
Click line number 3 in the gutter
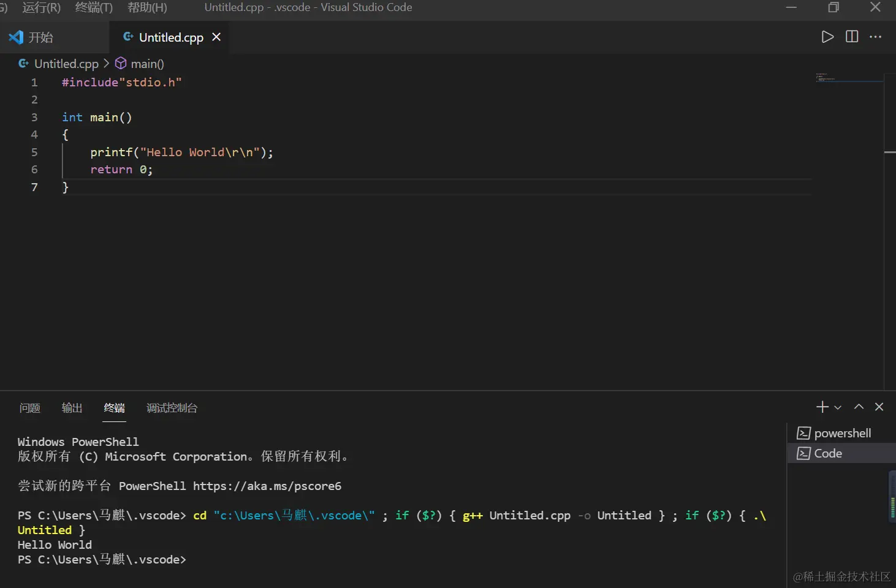[x=34, y=117]
